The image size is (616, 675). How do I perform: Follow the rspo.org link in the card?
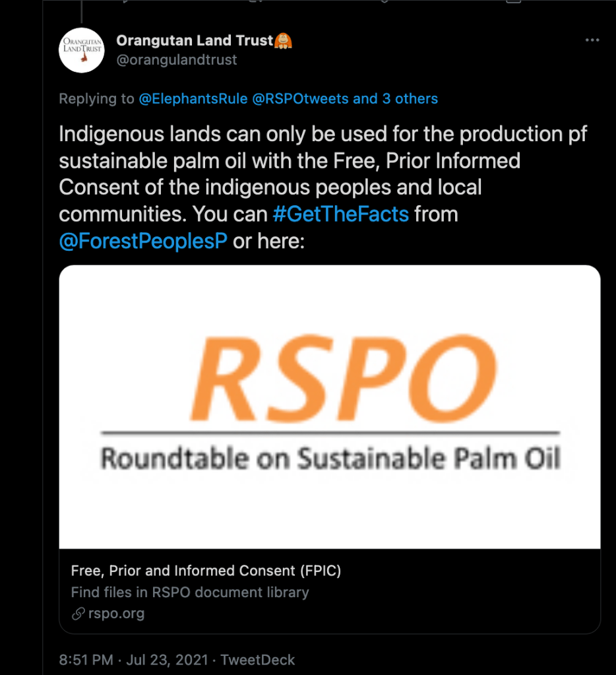[116, 614]
